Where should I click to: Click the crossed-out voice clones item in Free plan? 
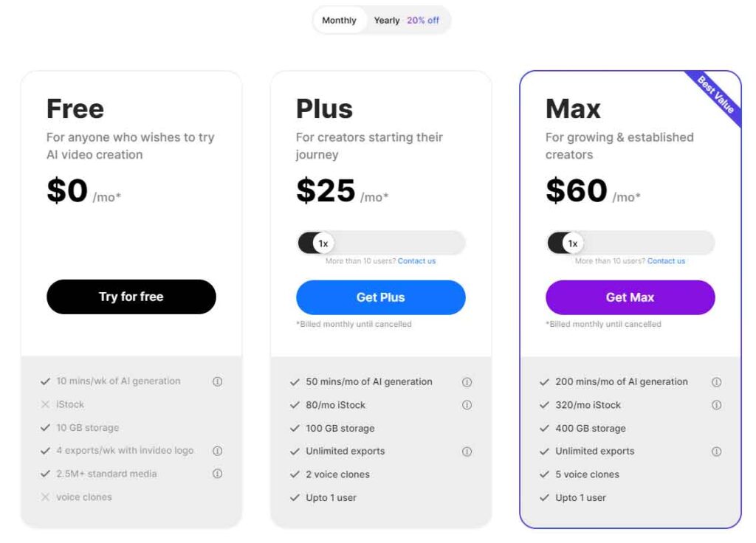[x=83, y=497]
